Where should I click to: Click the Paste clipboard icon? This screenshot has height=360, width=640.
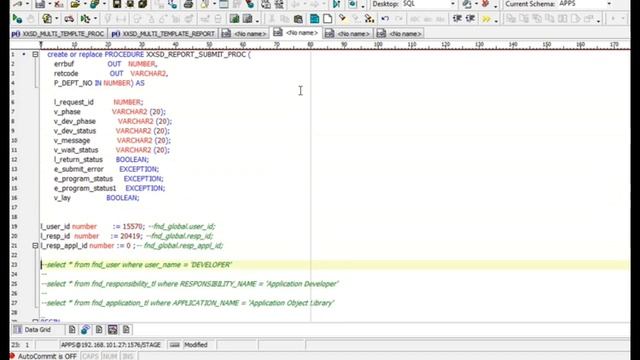[298, 19]
